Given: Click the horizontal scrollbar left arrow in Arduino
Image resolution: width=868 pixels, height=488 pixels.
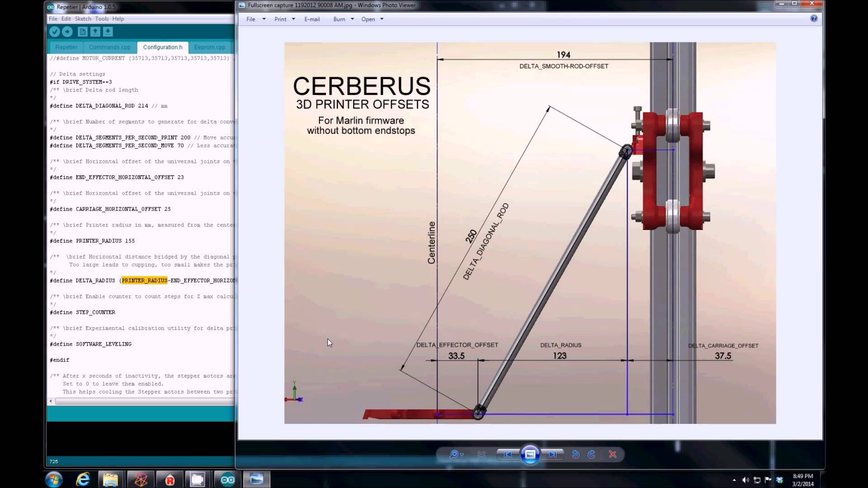Looking at the screenshot, I should coord(51,401).
